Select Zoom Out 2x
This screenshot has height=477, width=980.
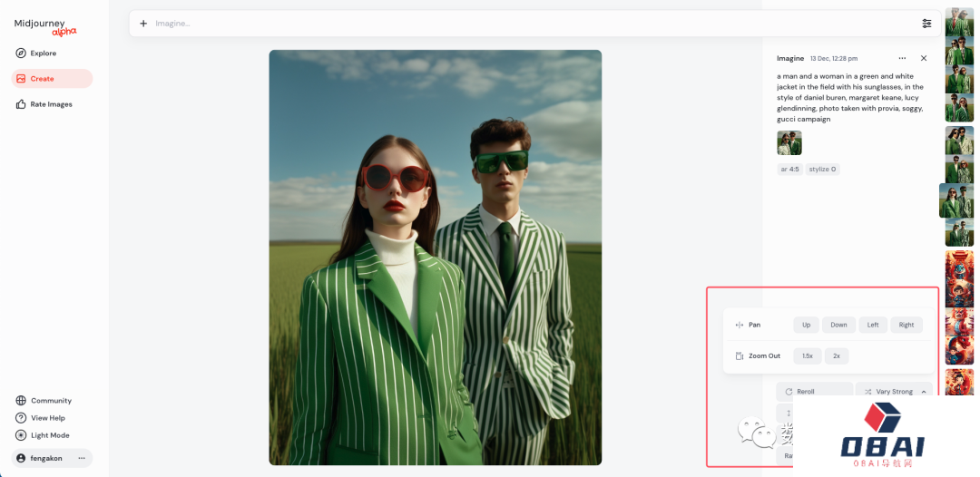837,355
